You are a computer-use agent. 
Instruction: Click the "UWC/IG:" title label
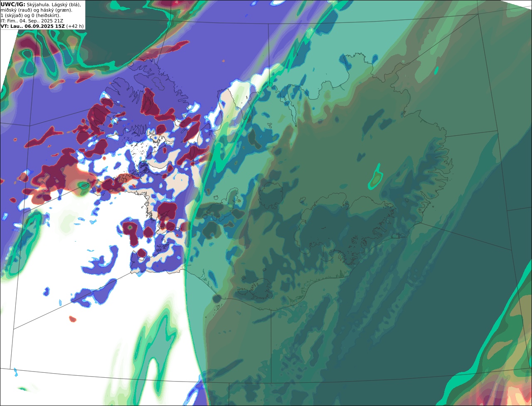pos(13,5)
